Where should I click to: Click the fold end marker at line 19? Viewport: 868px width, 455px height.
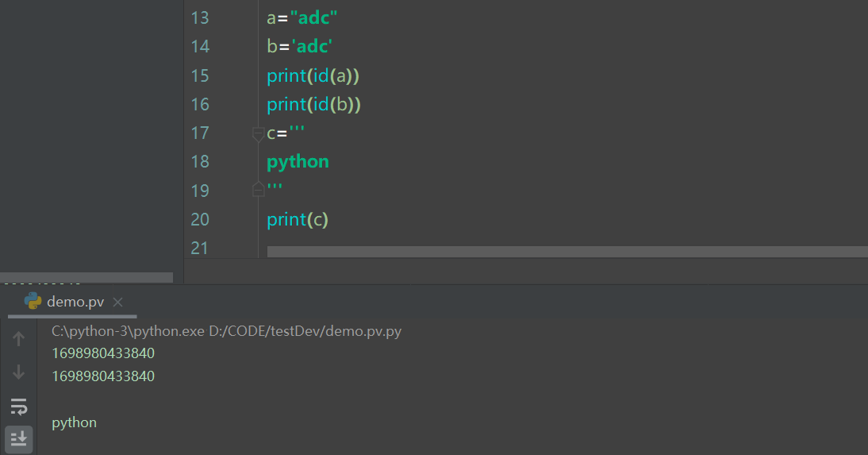pyautogui.click(x=258, y=190)
